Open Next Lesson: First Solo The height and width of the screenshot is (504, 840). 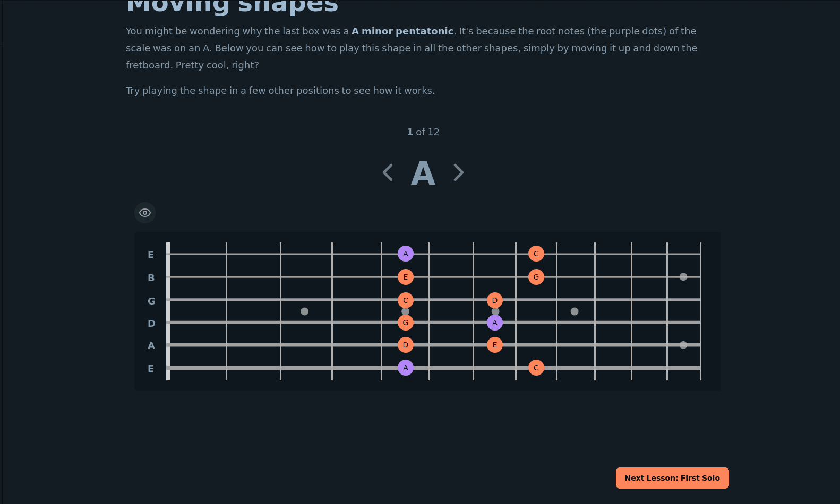(x=672, y=478)
